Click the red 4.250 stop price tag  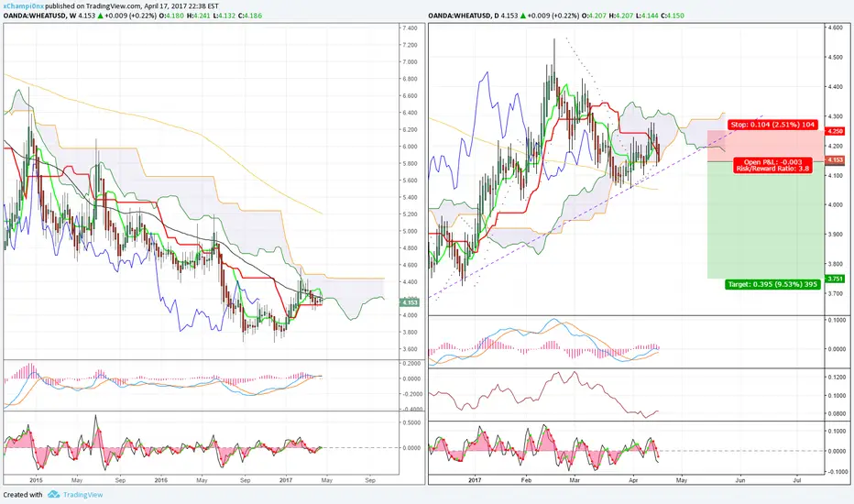[835, 131]
